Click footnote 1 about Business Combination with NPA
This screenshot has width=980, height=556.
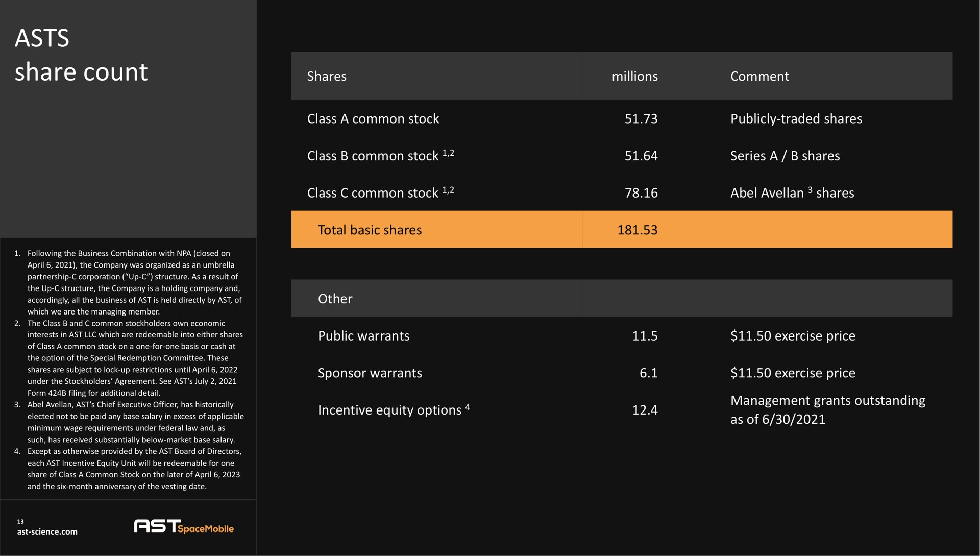[129, 282]
